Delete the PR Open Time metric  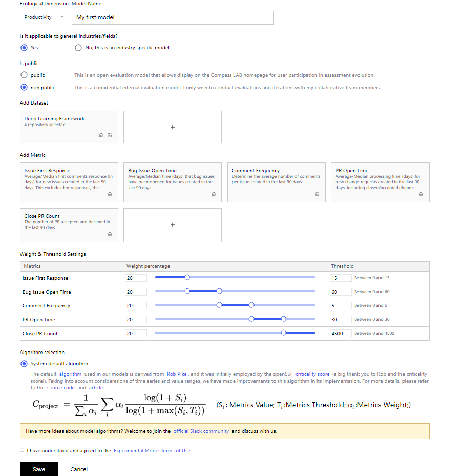pos(421,194)
